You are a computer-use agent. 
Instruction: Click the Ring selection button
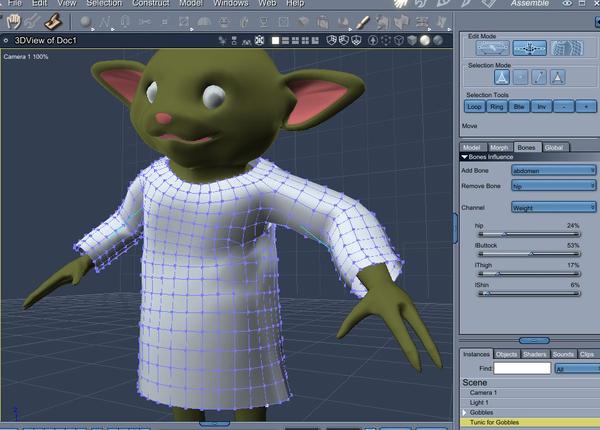[497, 107]
